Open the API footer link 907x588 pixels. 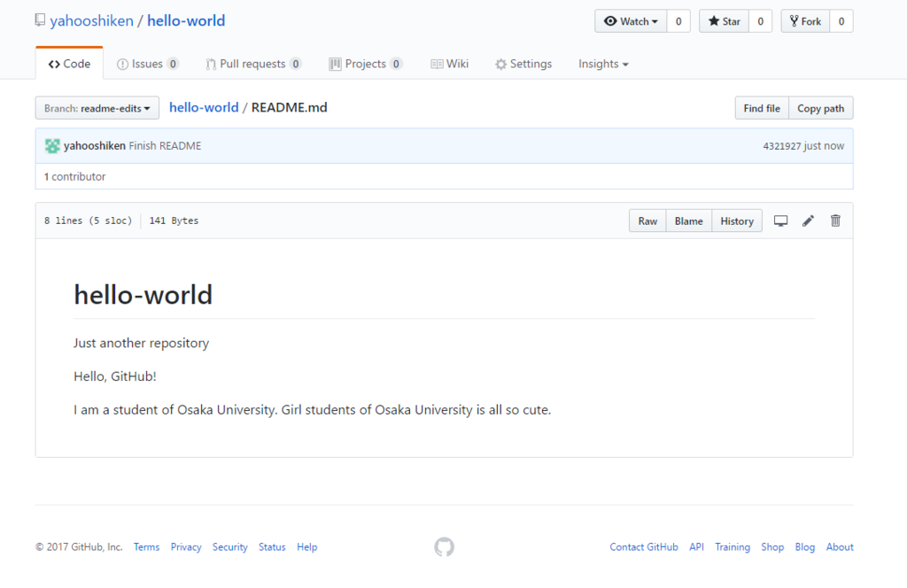[696, 547]
